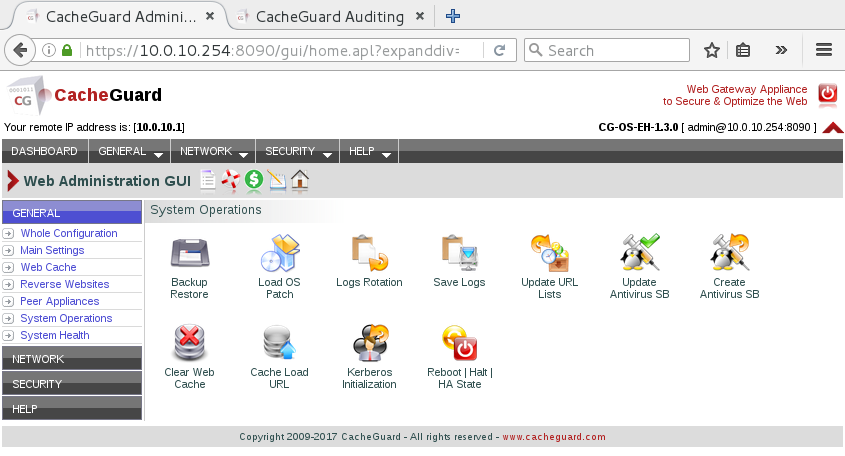Image resolution: width=845 pixels, height=456 pixels.
Task: Open the Kerberos Initialization icon
Action: (370, 343)
